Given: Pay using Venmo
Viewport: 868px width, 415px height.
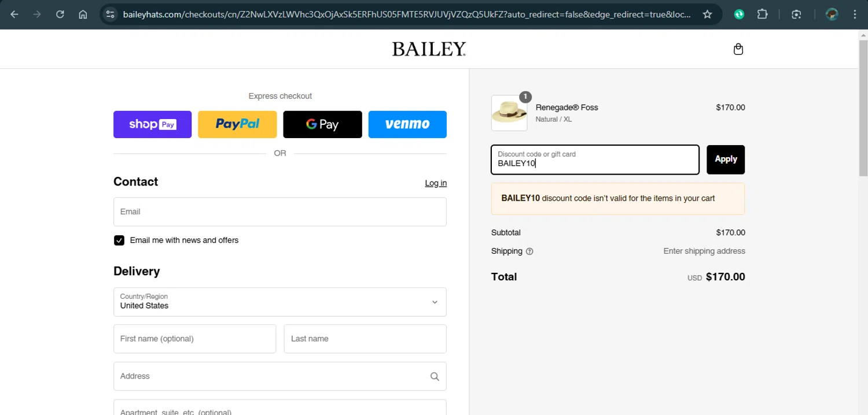Looking at the screenshot, I should point(407,124).
